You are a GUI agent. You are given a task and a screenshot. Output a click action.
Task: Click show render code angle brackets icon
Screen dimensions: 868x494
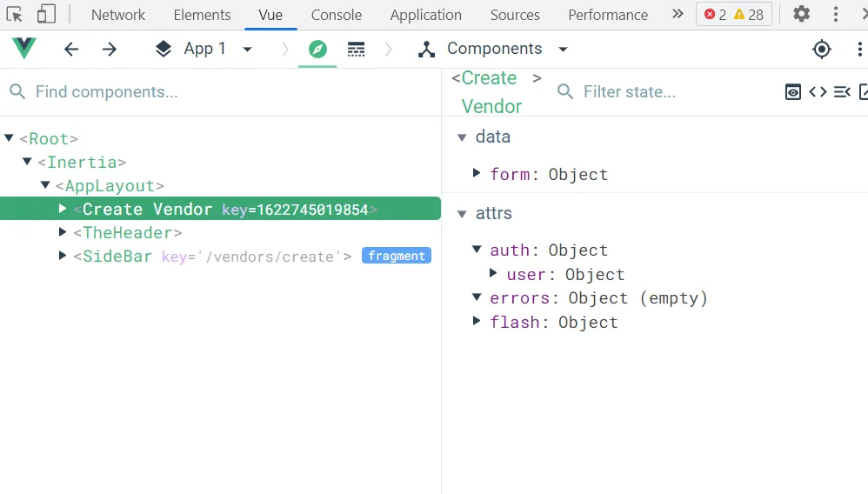tap(818, 91)
